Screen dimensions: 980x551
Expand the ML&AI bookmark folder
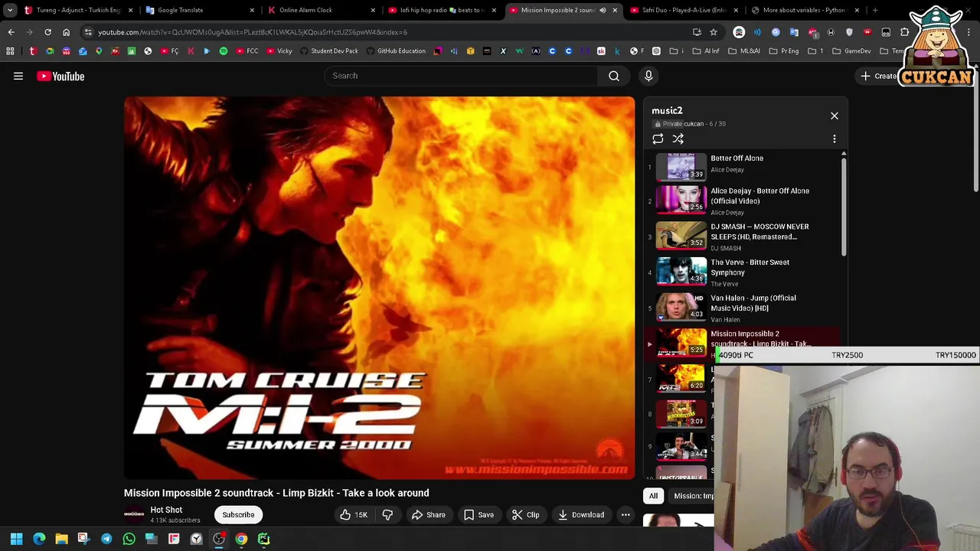coord(743,51)
